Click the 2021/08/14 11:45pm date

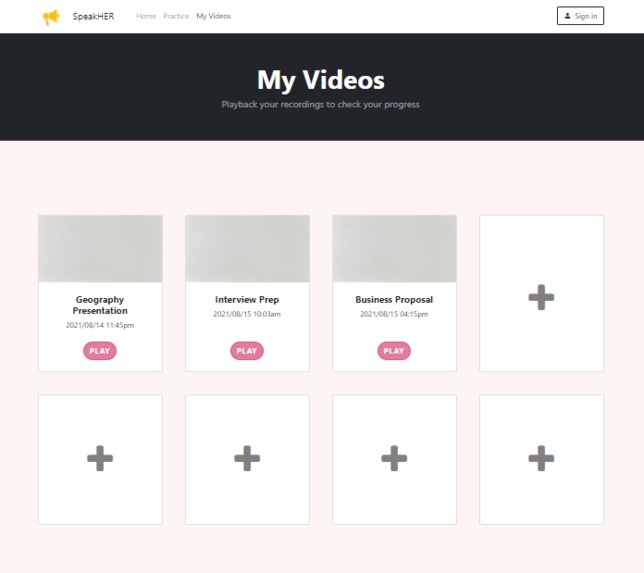100,325
